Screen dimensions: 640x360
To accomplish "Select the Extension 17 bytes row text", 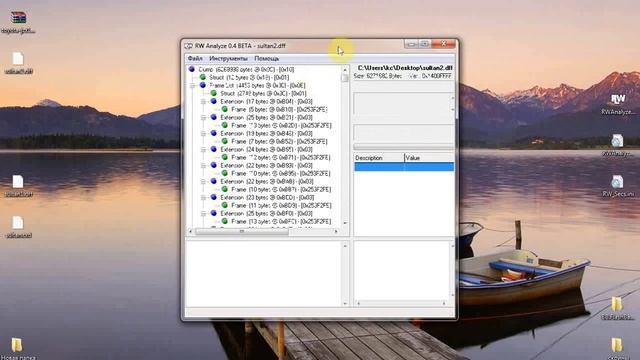I will click(266, 101).
